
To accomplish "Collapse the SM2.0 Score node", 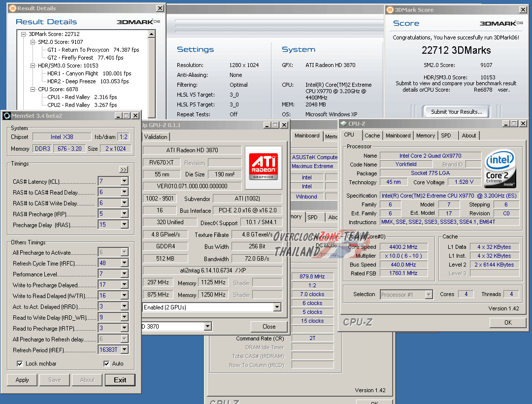I will [x=33, y=42].
